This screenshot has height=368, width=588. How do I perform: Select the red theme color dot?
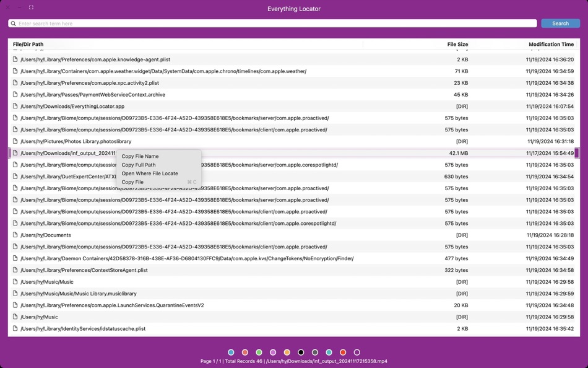(x=342, y=351)
